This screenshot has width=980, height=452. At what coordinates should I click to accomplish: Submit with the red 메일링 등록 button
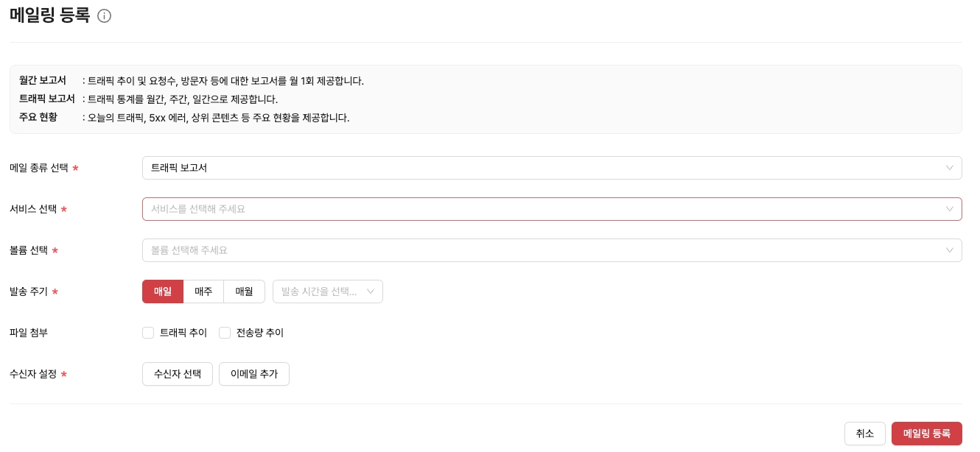926,434
